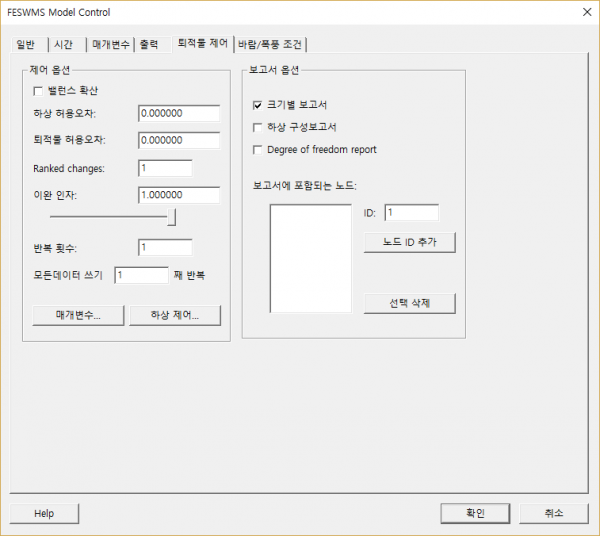Select the 매개변수 tab
The width and height of the screenshot is (600, 536).
pyautogui.click(x=110, y=44)
